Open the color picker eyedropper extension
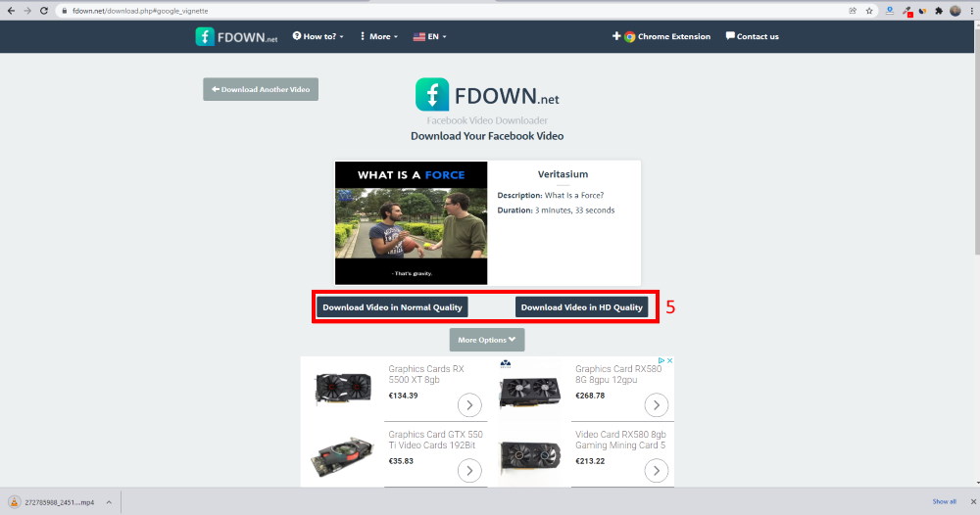 click(906, 11)
